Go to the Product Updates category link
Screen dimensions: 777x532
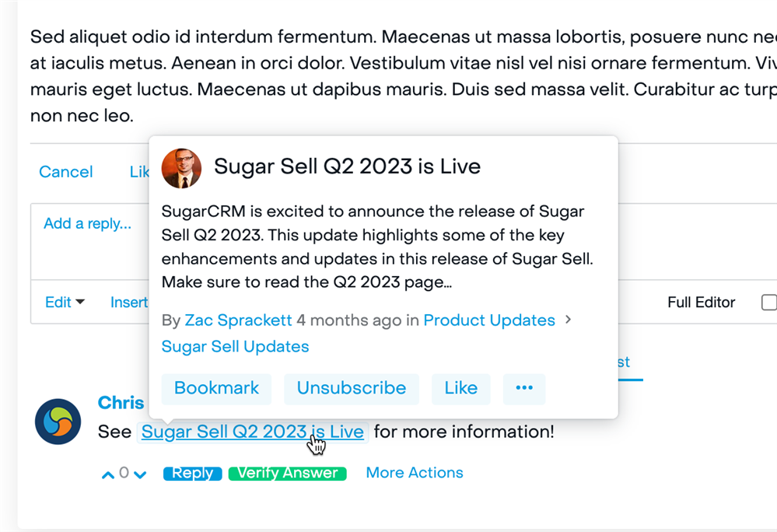pos(489,320)
